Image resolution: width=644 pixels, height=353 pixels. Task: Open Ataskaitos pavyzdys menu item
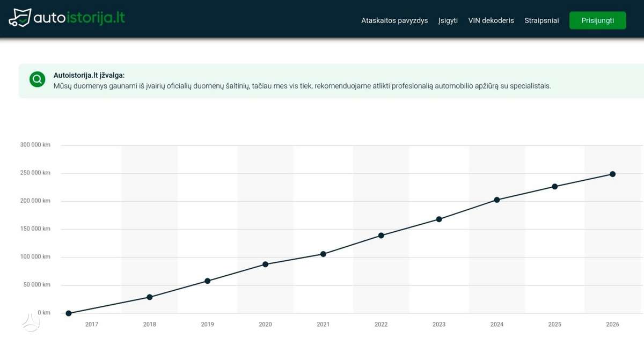(394, 20)
